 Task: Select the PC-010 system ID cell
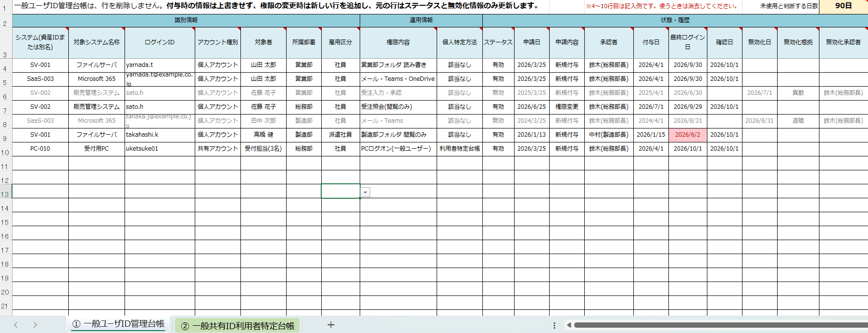coord(40,149)
